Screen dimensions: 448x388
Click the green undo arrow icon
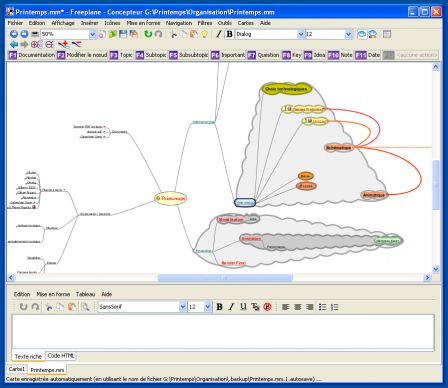[148, 34]
